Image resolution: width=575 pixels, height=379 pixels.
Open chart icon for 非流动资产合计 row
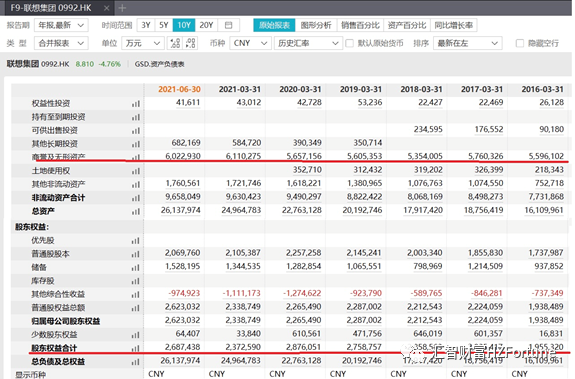(x=136, y=198)
